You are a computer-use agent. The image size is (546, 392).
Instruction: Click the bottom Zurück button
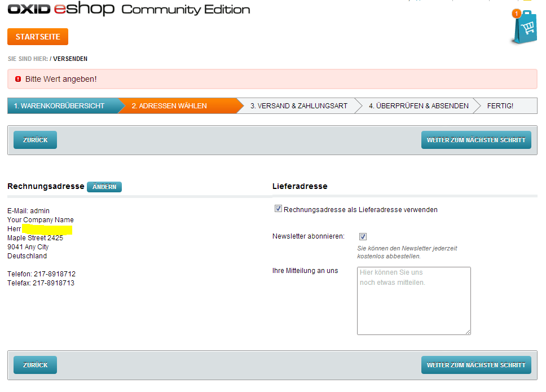tap(35, 365)
